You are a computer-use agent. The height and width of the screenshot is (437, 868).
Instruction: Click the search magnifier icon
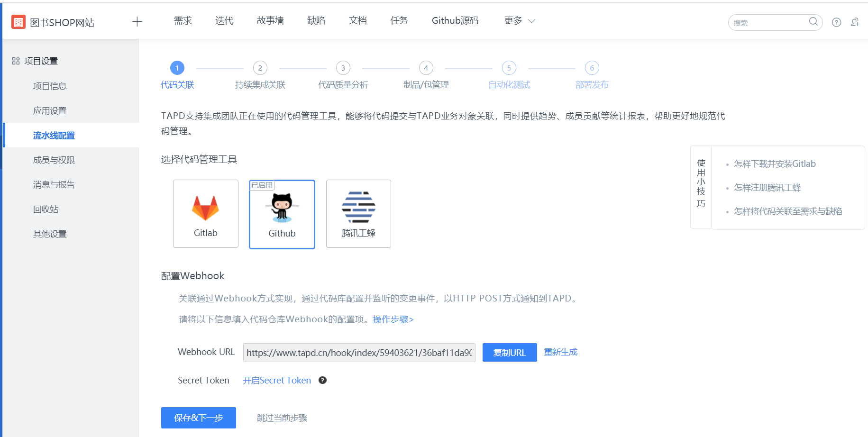click(x=813, y=22)
